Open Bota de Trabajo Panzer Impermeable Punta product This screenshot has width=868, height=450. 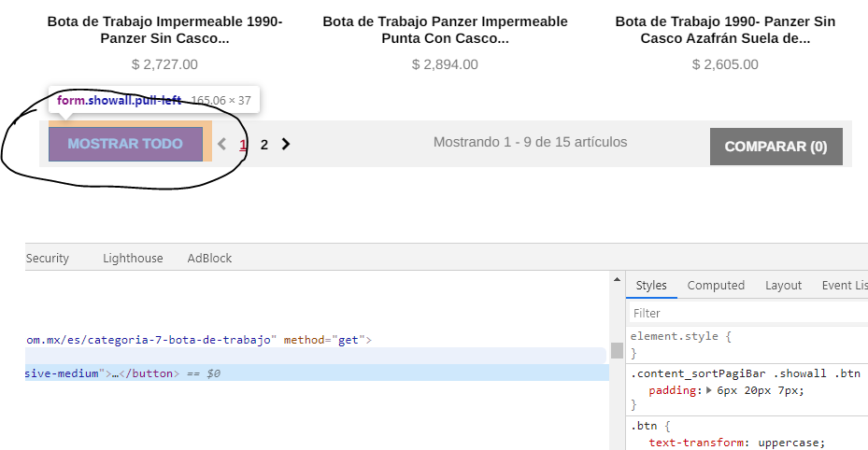click(445, 30)
